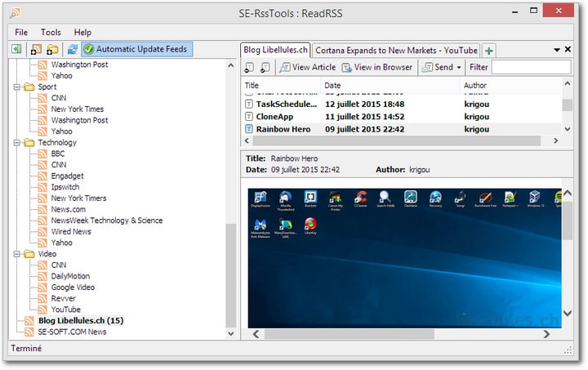Image resolution: width=588 pixels, height=370 pixels.
Task: Open the Tools menu
Action: coord(51,32)
